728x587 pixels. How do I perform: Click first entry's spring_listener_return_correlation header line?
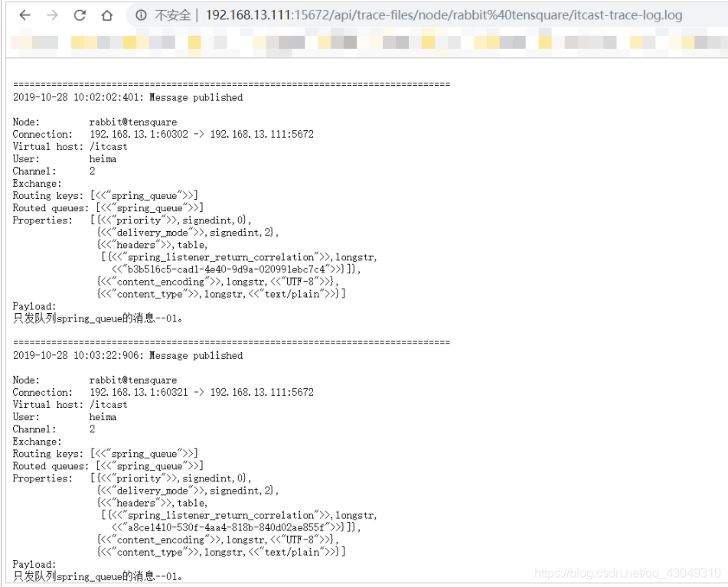coord(239,257)
